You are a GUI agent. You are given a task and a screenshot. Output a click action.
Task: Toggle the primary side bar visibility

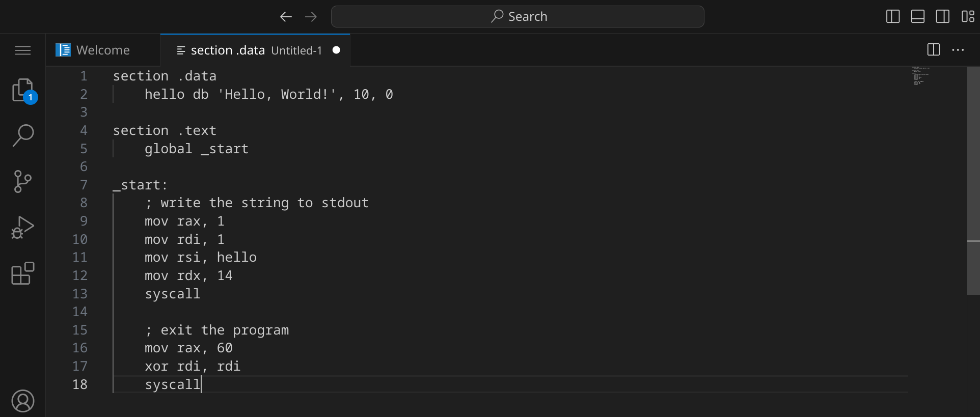click(x=893, y=17)
